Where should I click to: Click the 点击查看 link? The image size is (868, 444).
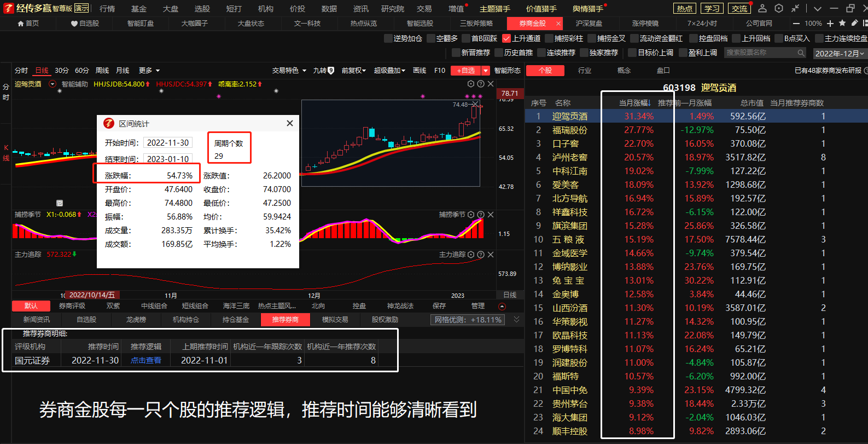tap(146, 360)
